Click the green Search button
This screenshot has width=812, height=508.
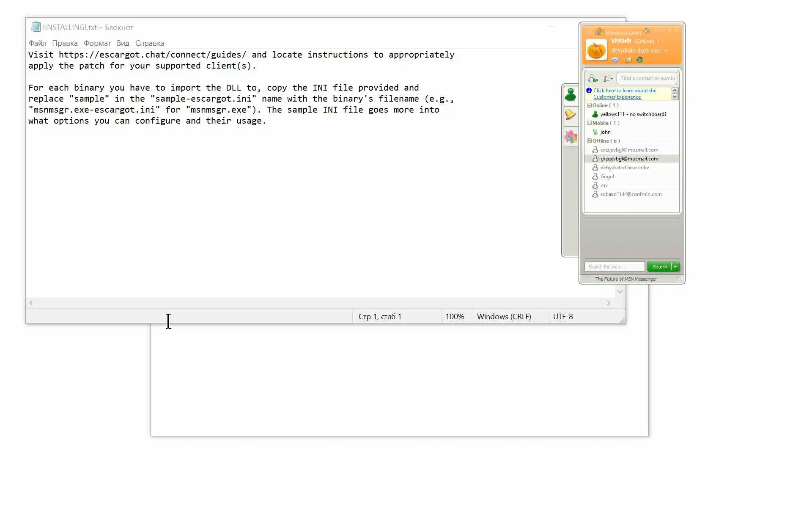[659, 267]
